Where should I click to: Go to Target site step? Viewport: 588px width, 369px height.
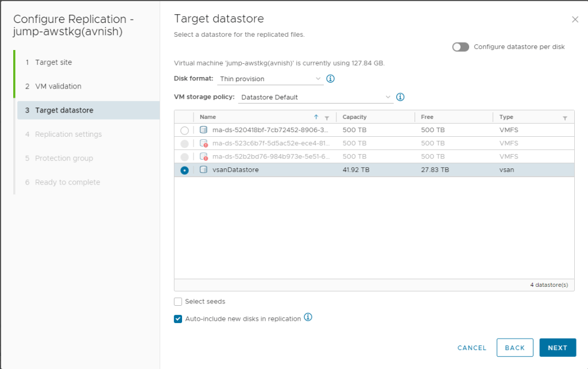53,62
